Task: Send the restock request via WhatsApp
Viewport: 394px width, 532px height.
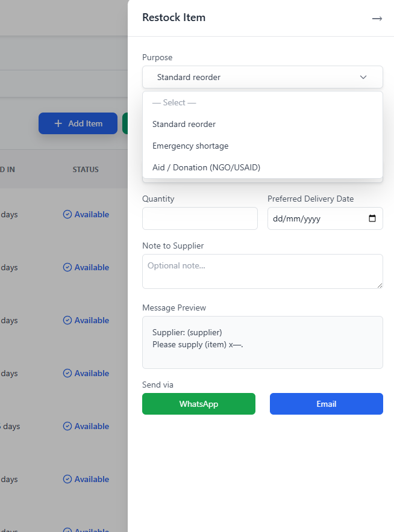Action: point(198,404)
